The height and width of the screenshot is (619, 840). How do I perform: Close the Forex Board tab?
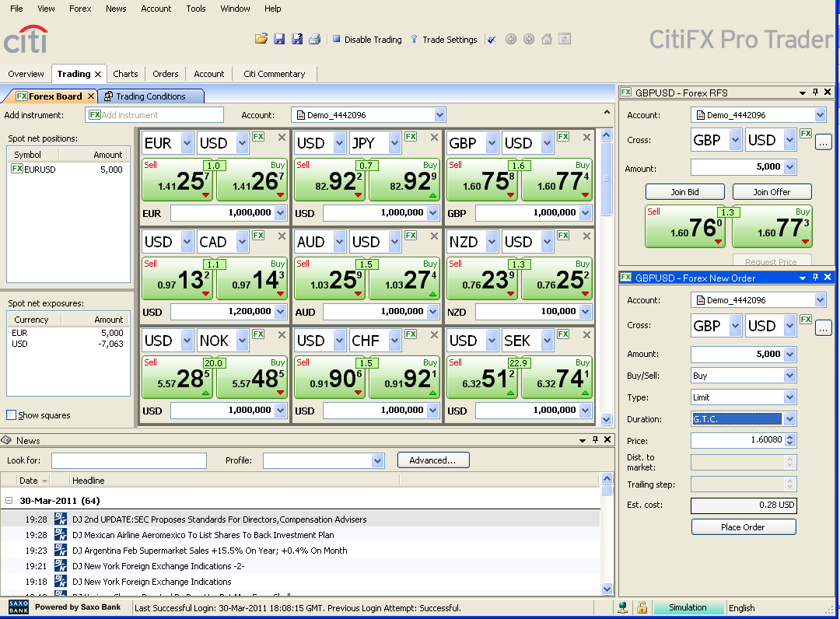(x=90, y=96)
